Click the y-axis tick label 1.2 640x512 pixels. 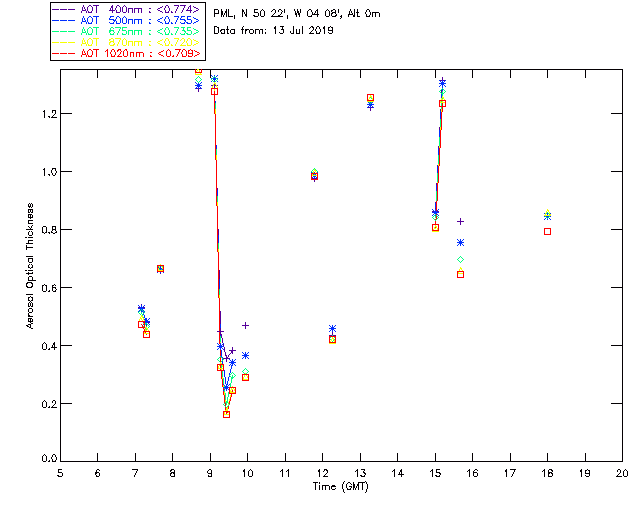point(49,114)
